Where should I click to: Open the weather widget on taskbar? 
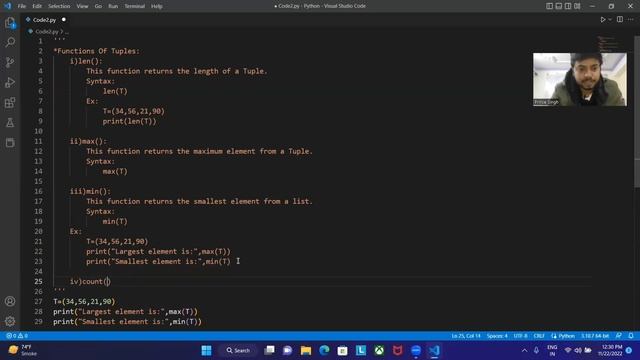coord(23,350)
